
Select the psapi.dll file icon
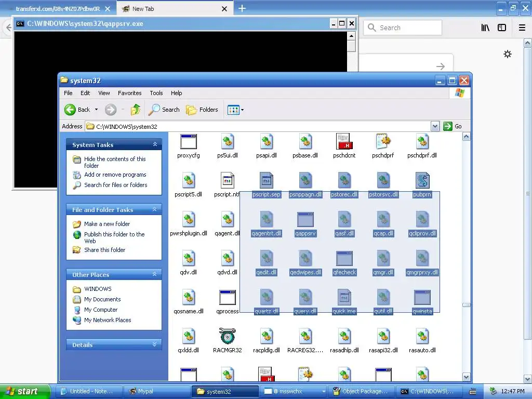pyautogui.click(x=267, y=141)
